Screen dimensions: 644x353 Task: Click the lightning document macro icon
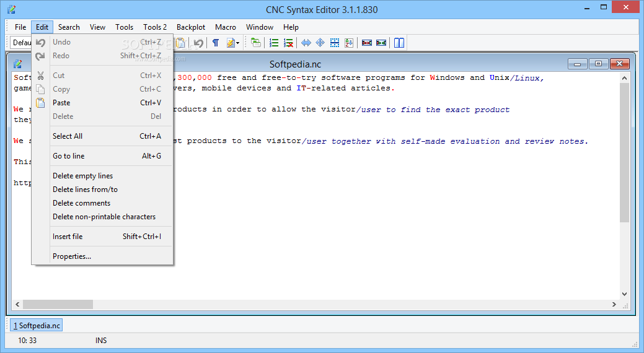pos(231,43)
